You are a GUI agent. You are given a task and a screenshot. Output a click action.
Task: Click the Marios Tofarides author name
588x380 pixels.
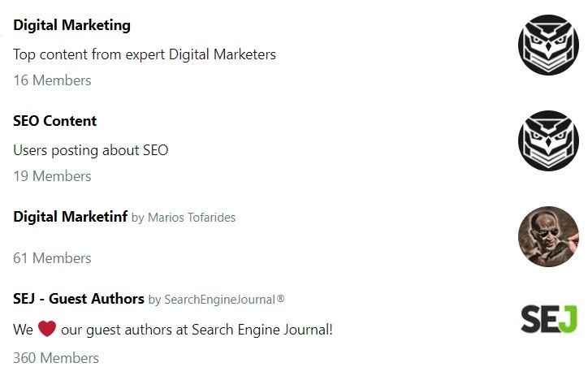[192, 218]
